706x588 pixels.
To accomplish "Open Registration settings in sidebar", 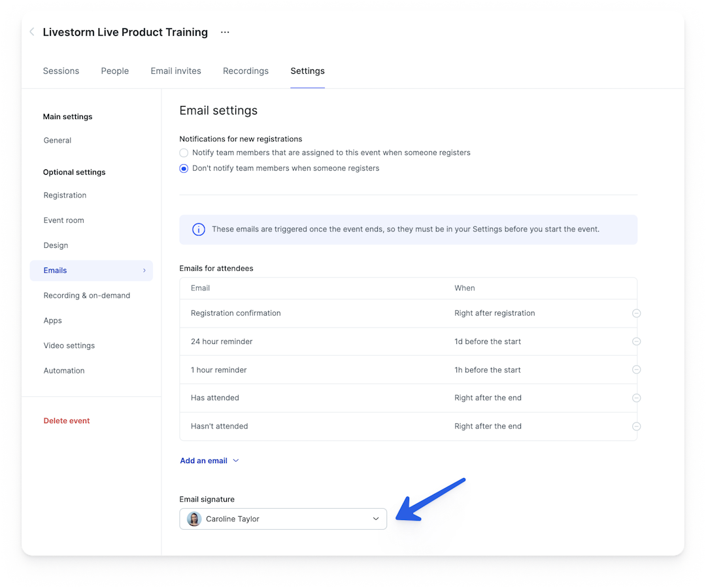I will coord(65,195).
